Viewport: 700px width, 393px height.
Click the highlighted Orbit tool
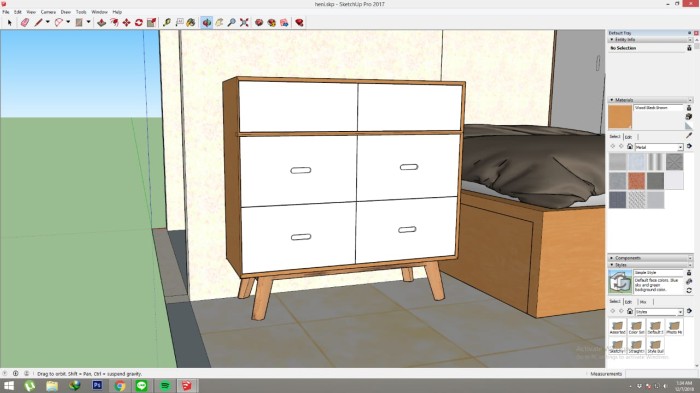tap(206, 22)
